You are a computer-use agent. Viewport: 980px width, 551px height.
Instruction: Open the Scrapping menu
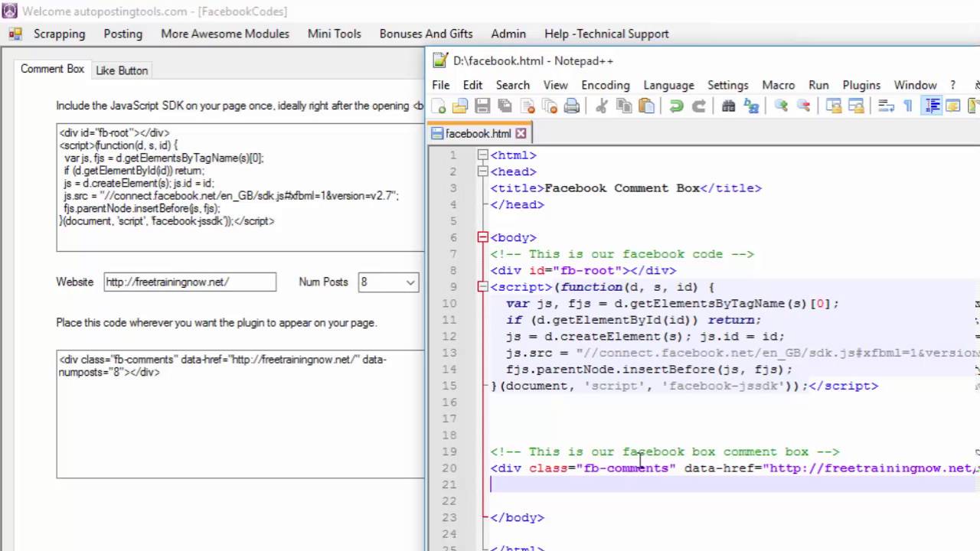pyautogui.click(x=59, y=34)
